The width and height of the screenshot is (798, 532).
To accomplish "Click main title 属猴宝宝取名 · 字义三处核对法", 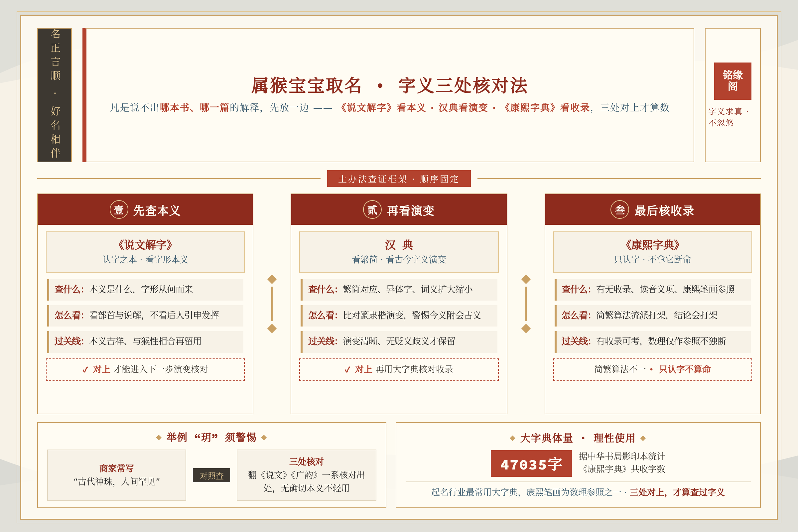I will [x=389, y=85].
